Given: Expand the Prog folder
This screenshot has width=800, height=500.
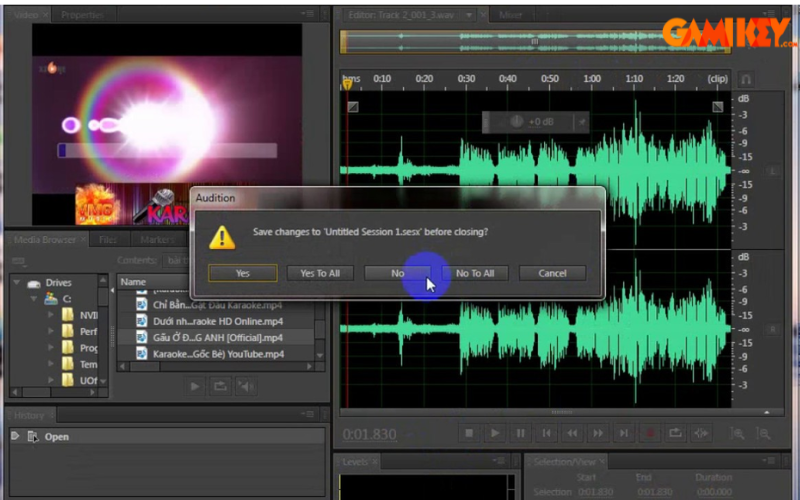Looking at the screenshot, I should [x=51, y=347].
